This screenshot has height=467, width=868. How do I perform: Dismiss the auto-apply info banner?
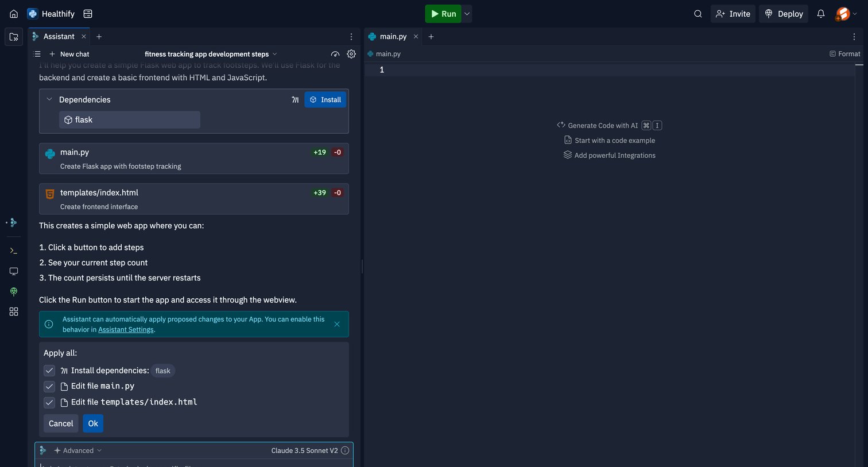337,324
